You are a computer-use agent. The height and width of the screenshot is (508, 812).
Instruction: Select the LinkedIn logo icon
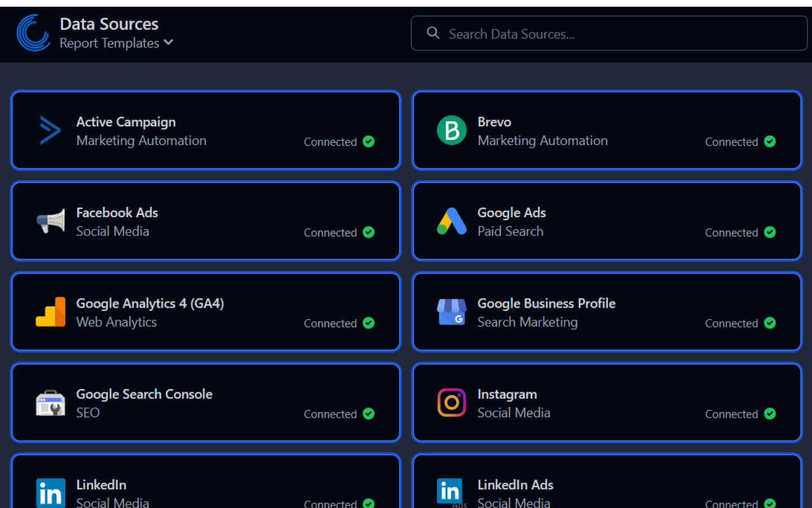pyautogui.click(x=50, y=492)
